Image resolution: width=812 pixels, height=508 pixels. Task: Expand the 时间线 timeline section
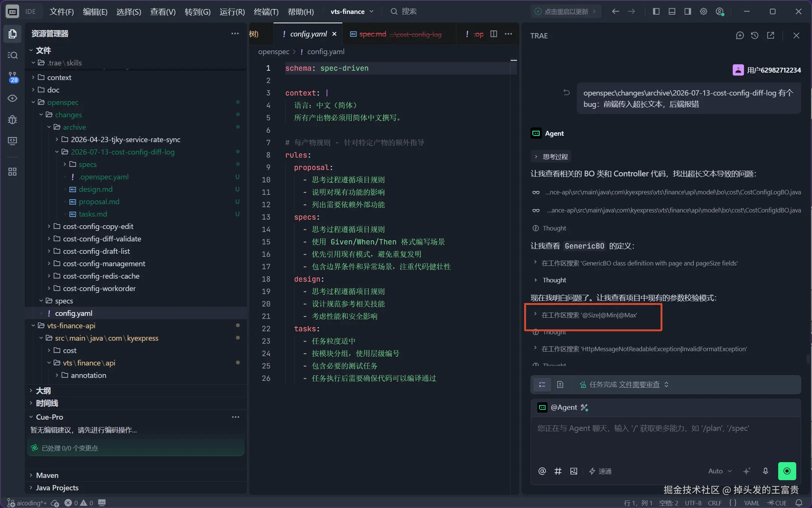(47, 403)
